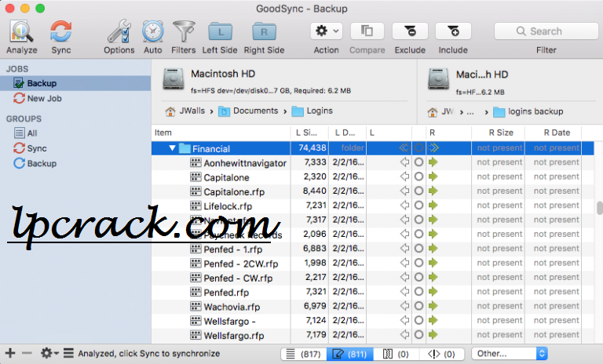Select do-nothing circle for Wellsfargo.rfp
This screenshot has height=364, width=603.
[x=418, y=335]
